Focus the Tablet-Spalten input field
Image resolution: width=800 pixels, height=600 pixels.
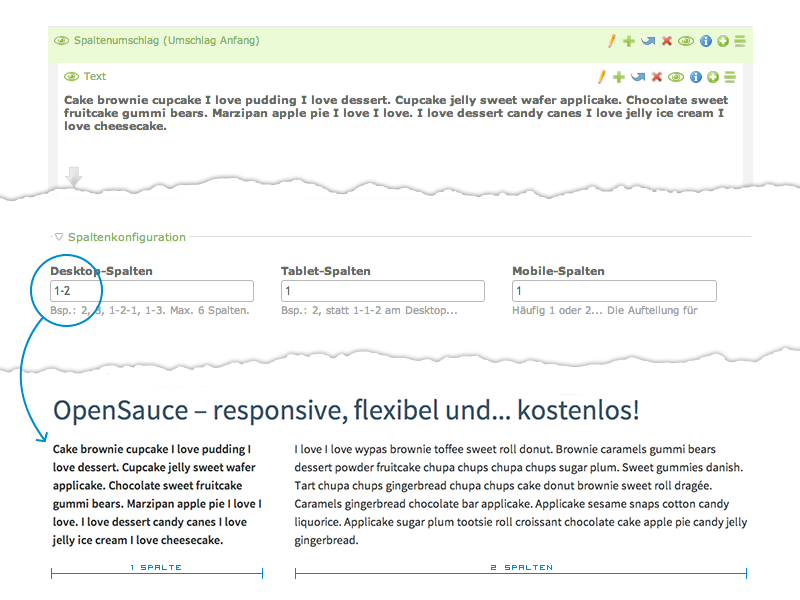point(382,291)
